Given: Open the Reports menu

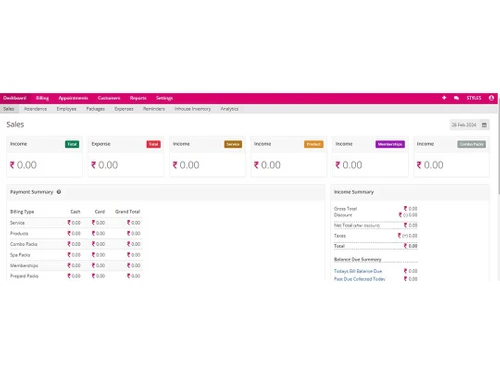Looking at the screenshot, I should 138,98.
